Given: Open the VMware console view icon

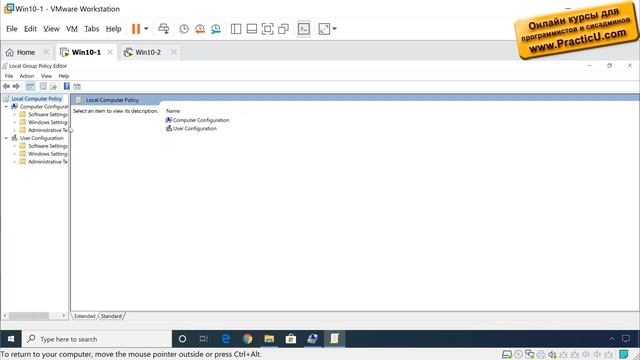Looking at the screenshot, I should coord(304,29).
